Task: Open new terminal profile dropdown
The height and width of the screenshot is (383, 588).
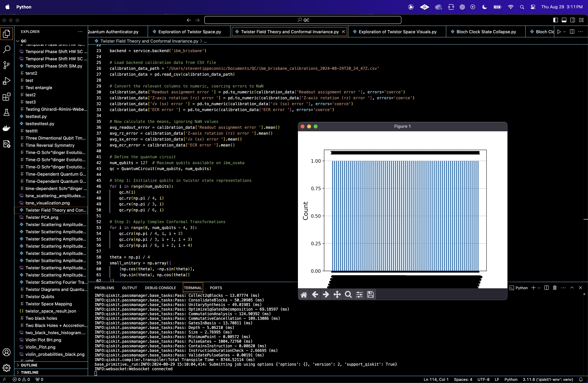Action: pyautogui.click(x=539, y=288)
